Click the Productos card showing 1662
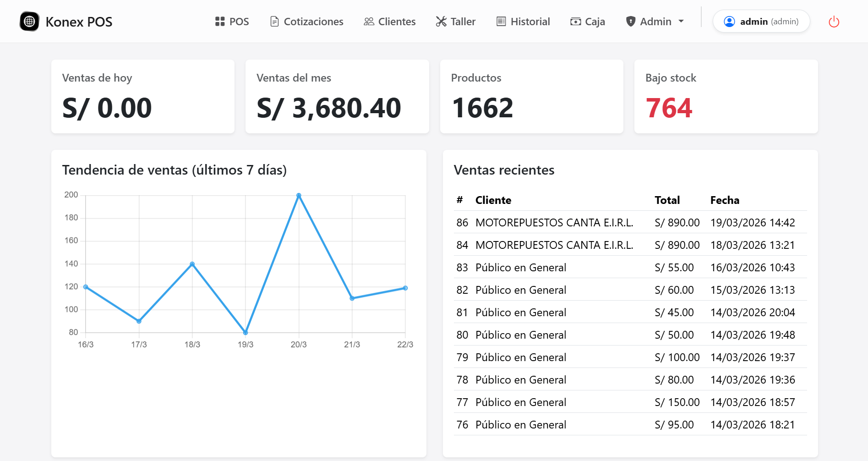 tap(531, 96)
